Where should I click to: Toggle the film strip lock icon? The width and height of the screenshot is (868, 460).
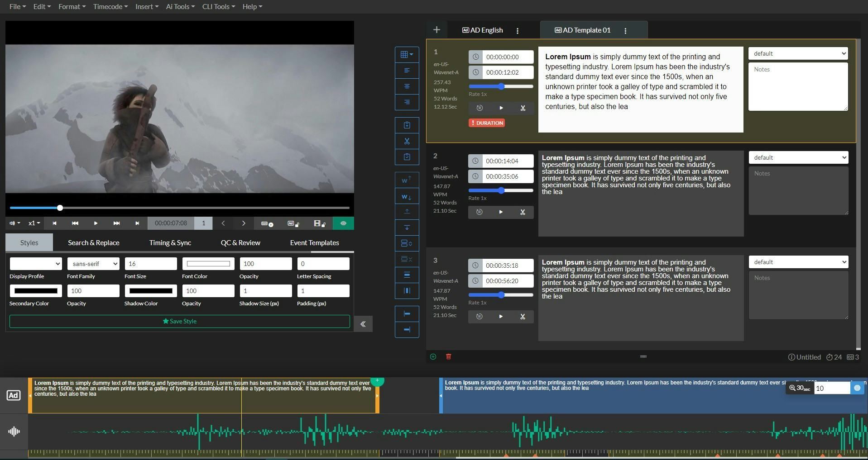pyautogui.click(x=318, y=223)
